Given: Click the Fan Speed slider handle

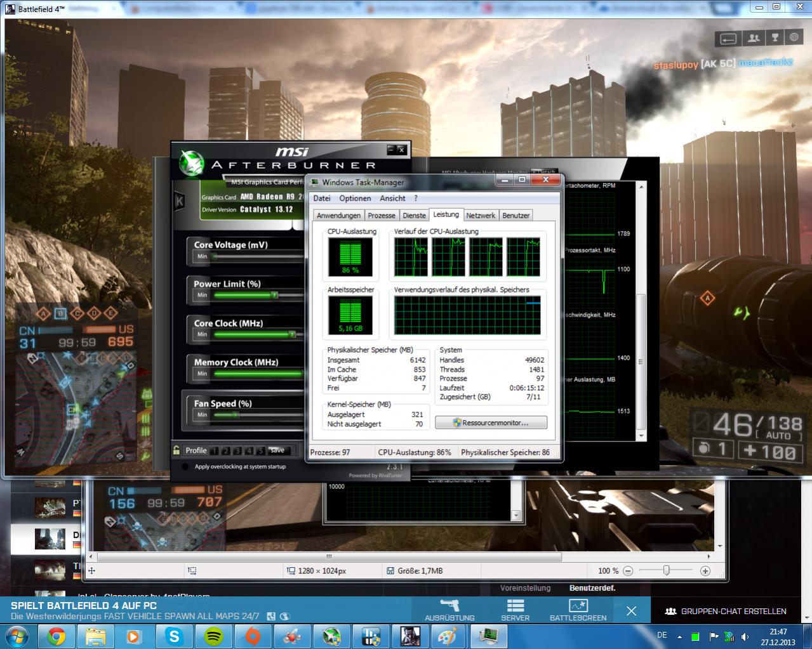Looking at the screenshot, I should click(x=236, y=415).
